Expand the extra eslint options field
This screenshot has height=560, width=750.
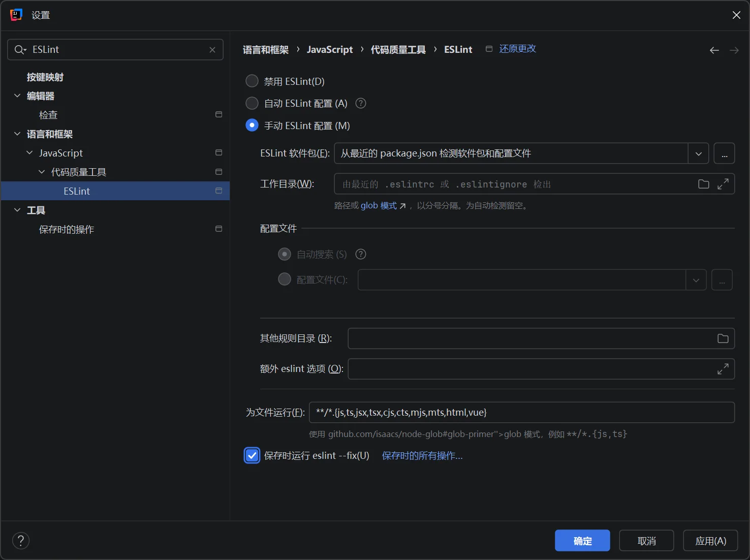723,369
